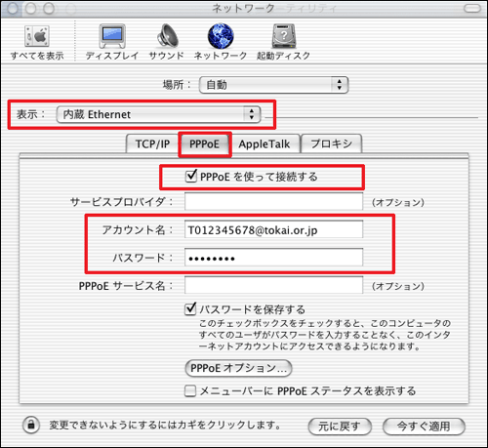Switch to the プロキシ tab
488x448 pixels.
click(x=331, y=143)
